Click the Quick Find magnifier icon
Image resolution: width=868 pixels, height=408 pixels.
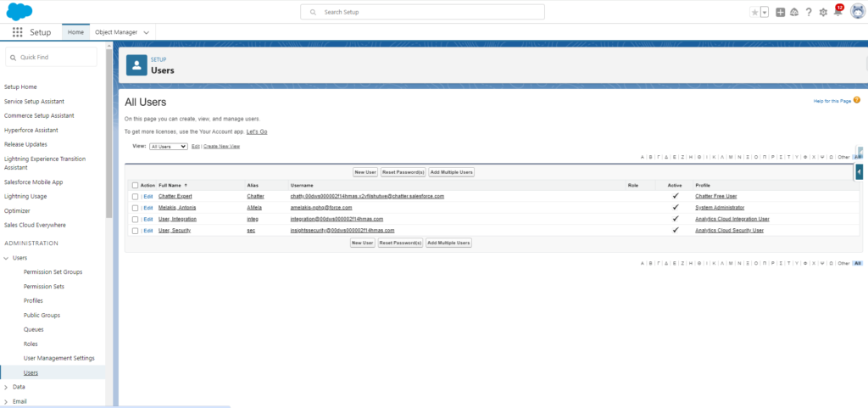(14, 58)
